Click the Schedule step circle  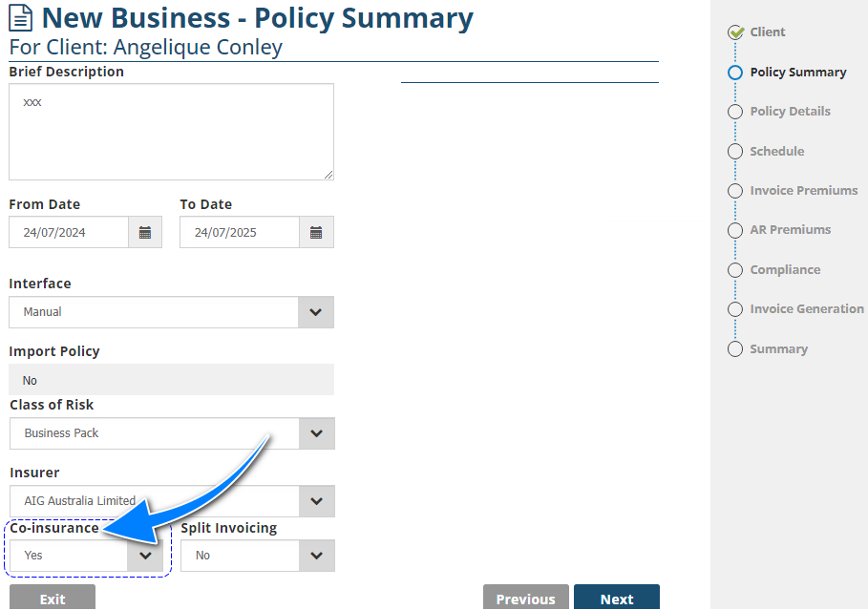pyautogui.click(x=735, y=152)
